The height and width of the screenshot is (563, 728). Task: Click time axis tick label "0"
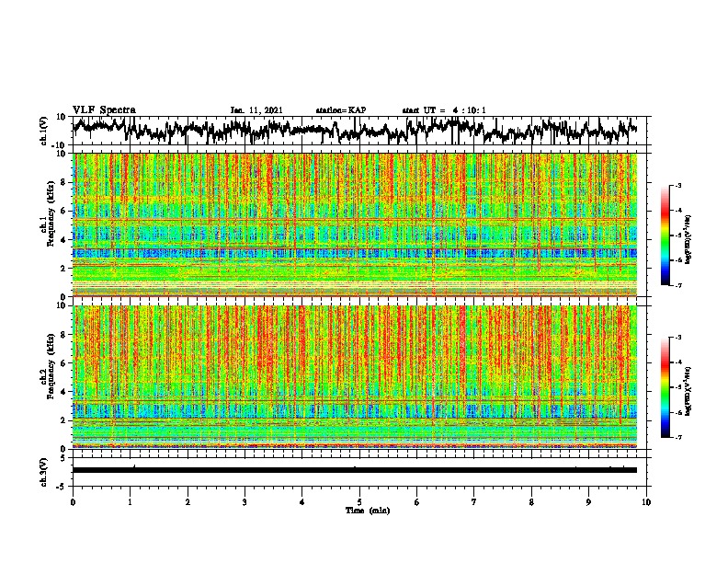click(x=73, y=502)
